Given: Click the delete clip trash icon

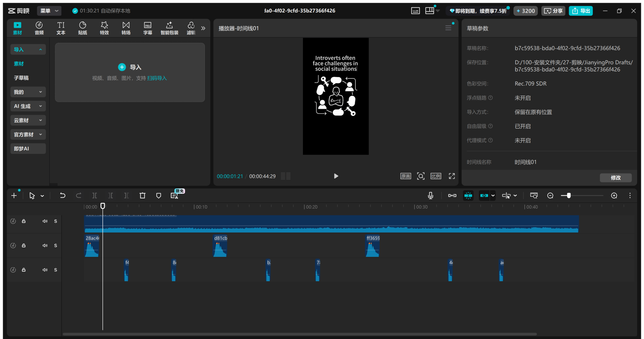Looking at the screenshot, I should pyautogui.click(x=142, y=196).
